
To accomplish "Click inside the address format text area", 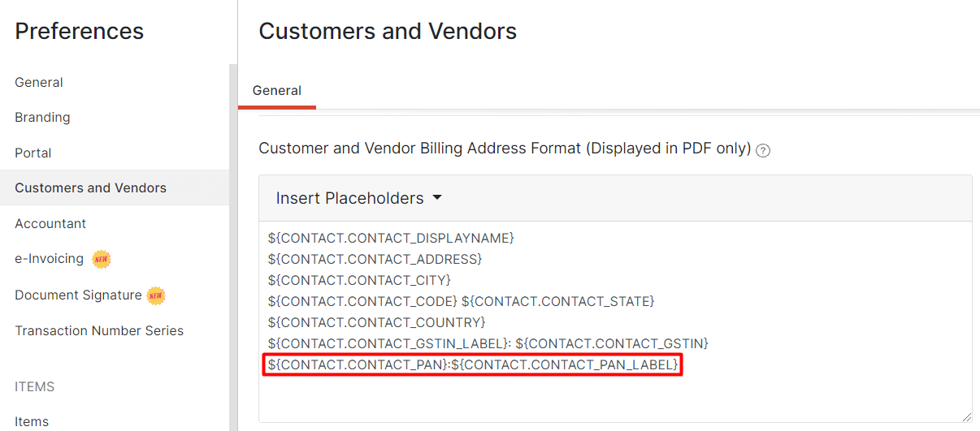I will [x=614, y=398].
